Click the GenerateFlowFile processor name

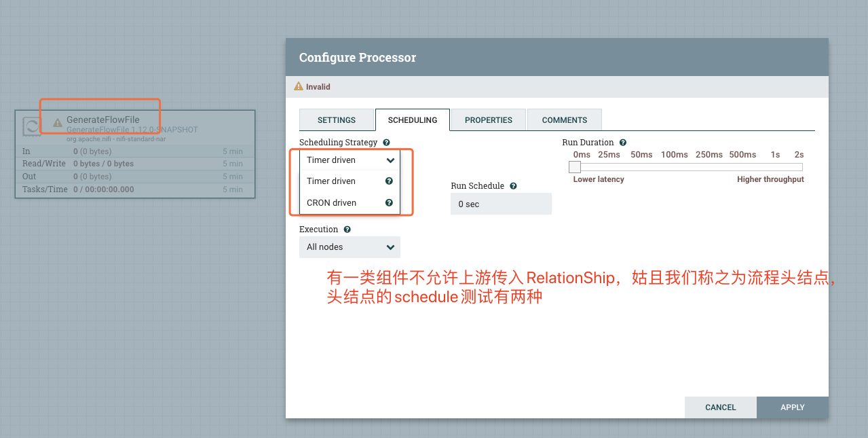[102, 120]
